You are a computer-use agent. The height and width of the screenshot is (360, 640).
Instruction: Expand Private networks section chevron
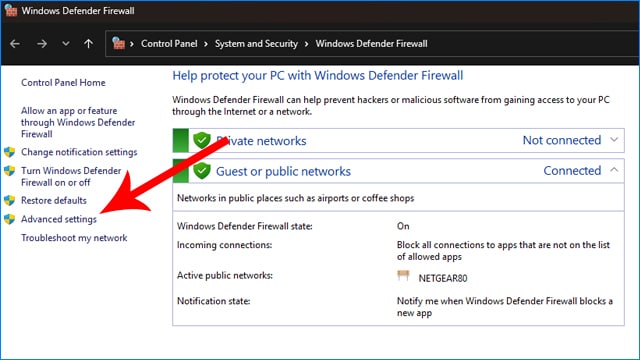tap(614, 140)
